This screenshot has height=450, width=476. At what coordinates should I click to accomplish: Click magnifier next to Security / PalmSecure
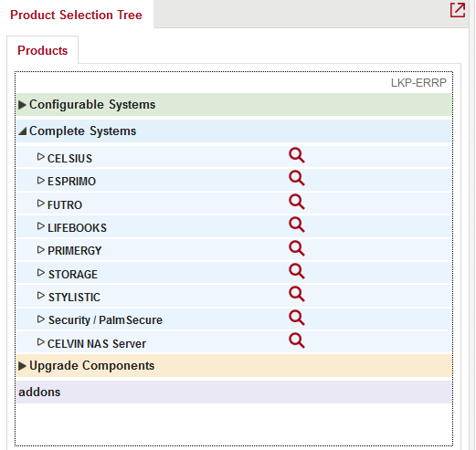point(297,318)
